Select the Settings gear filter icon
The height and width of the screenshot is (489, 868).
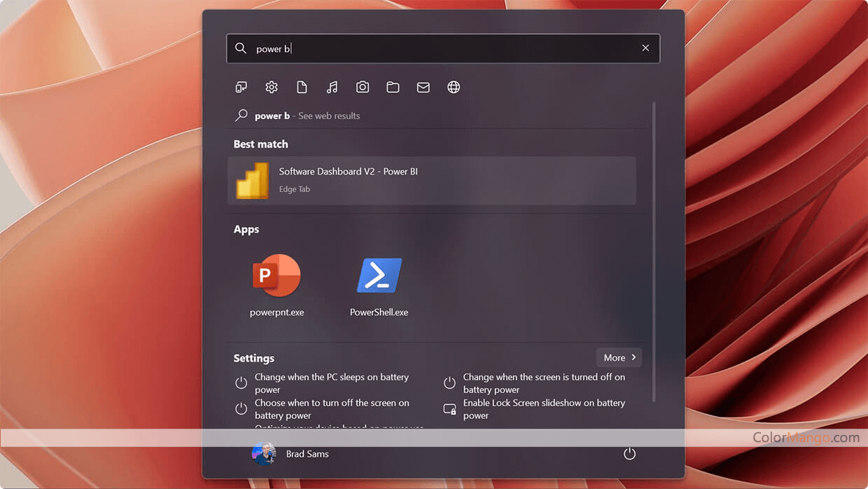tap(272, 88)
